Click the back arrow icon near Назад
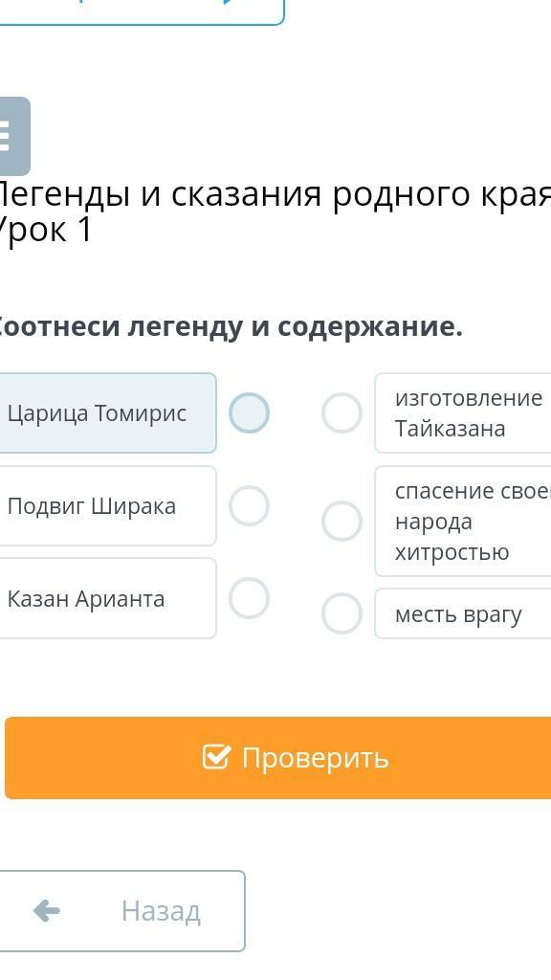 tap(47, 911)
